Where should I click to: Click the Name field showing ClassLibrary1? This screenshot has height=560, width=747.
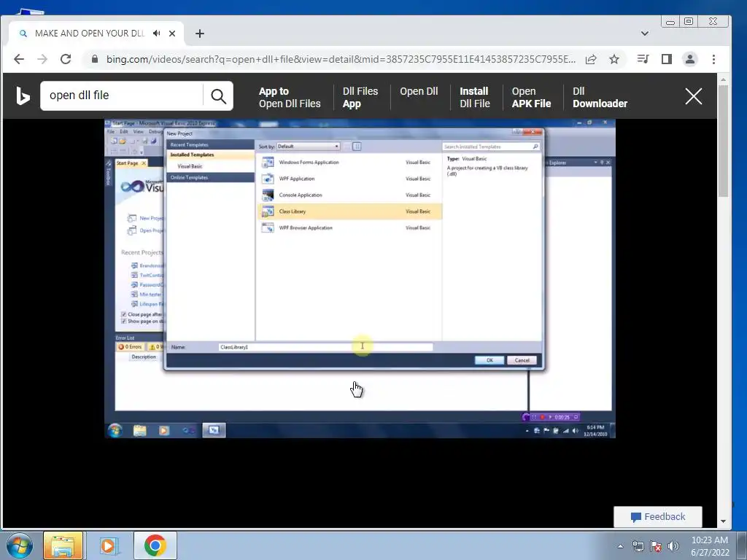(326, 347)
